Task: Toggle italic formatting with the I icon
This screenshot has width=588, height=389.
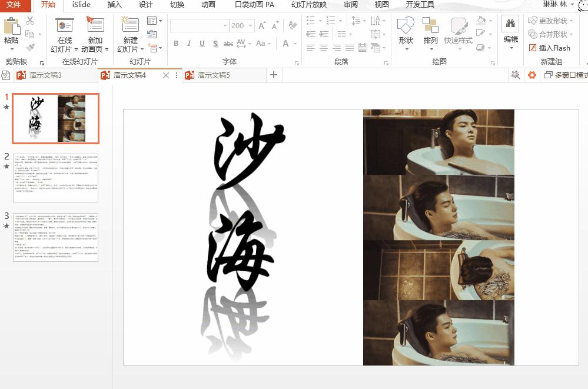Action: pyautogui.click(x=188, y=44)
